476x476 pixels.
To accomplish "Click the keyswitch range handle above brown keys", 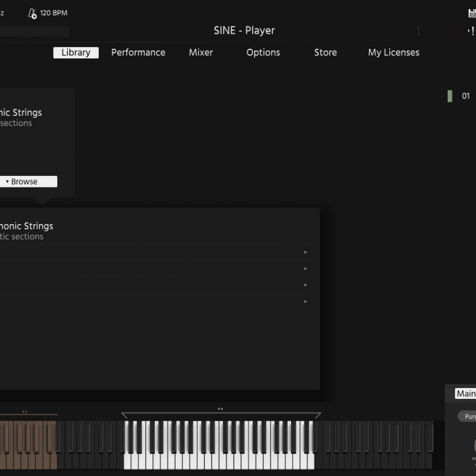I will point(25,412).
